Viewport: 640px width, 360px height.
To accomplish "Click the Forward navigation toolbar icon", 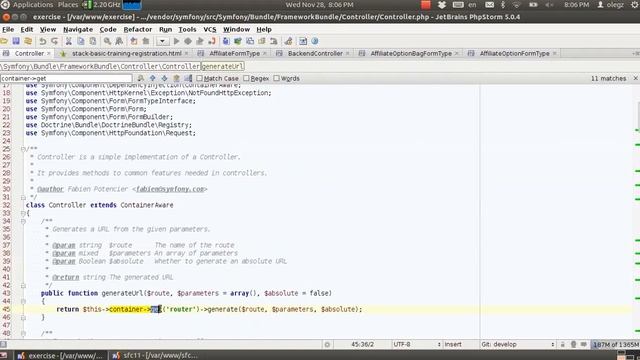I will point(146,41).
